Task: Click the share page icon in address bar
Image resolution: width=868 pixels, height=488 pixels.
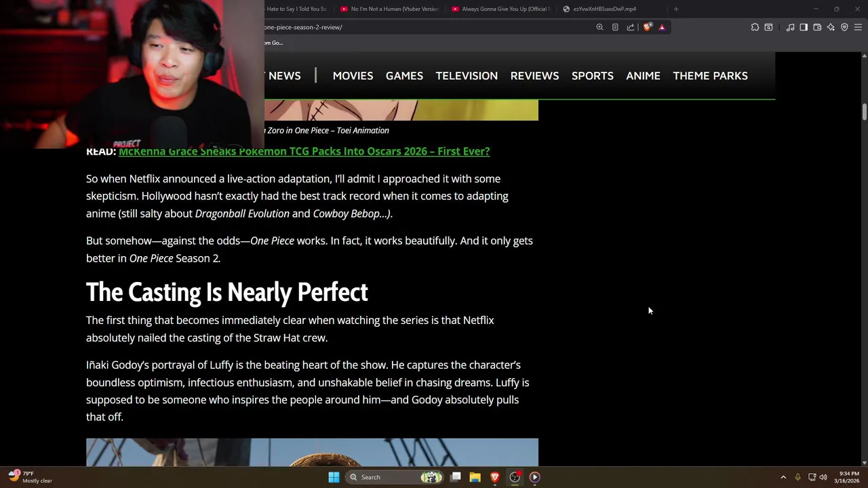Action: click(631, 27)
